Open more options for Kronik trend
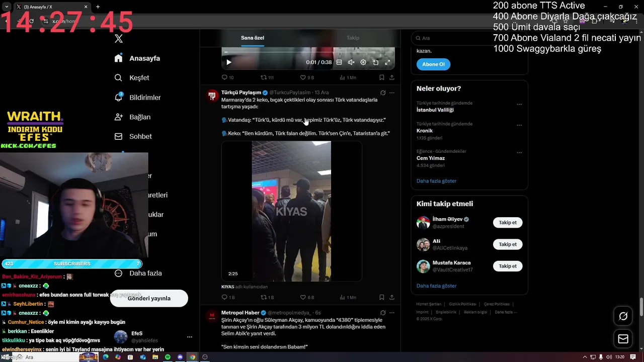The height and width of the screenshot is (362, 644). [519, 125]
